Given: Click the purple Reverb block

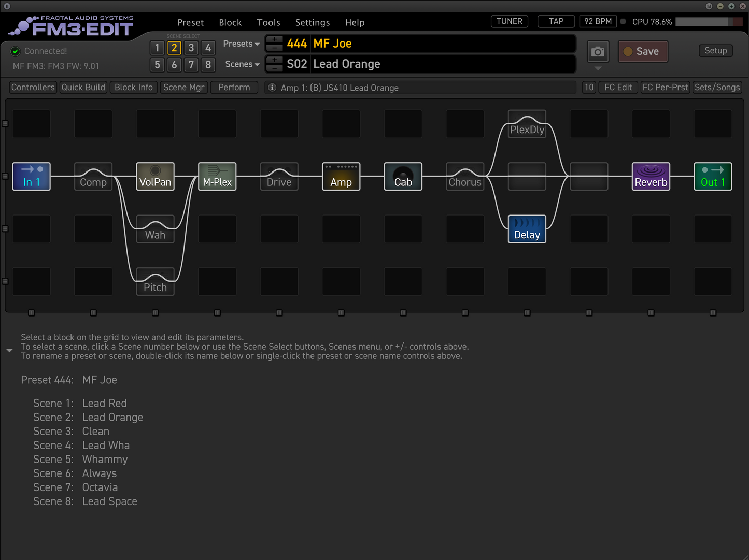Looking at the screenshot, I should click(651, 177).
